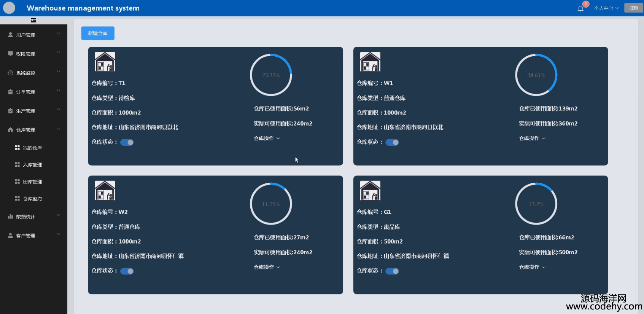The width and height of the screenshot is (644, 314).
Task: Click the 权限管理 monitor icon
Action: pos(10,54)
